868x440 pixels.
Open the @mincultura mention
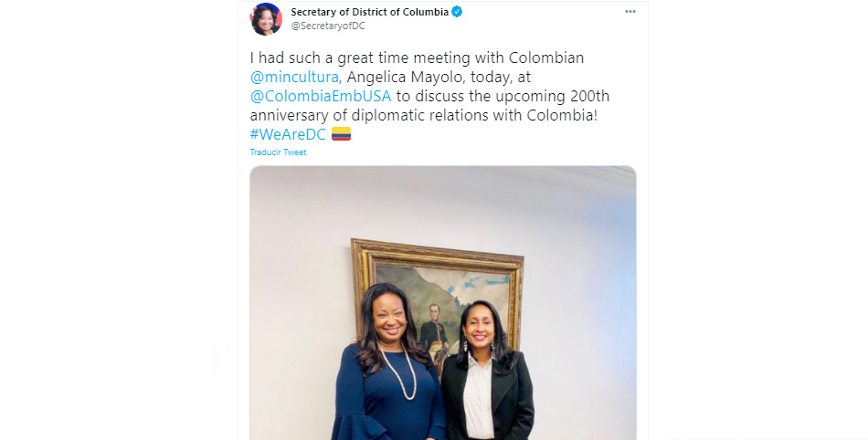click(294, 77)
